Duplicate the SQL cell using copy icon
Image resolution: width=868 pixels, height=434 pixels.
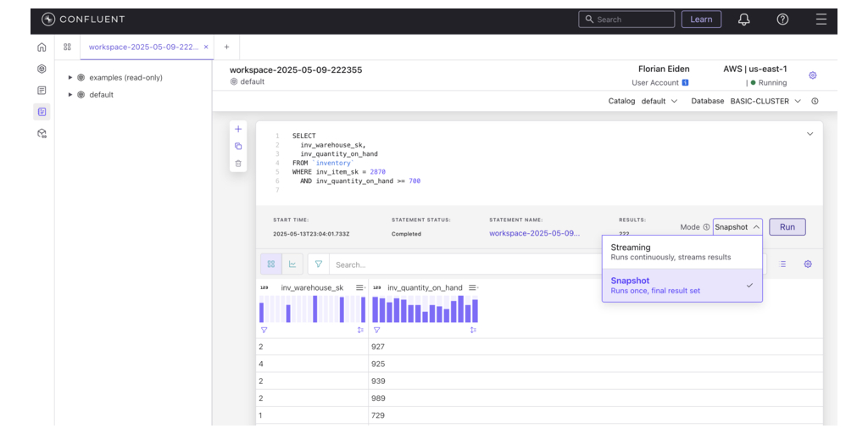click(x=238, y=146)
